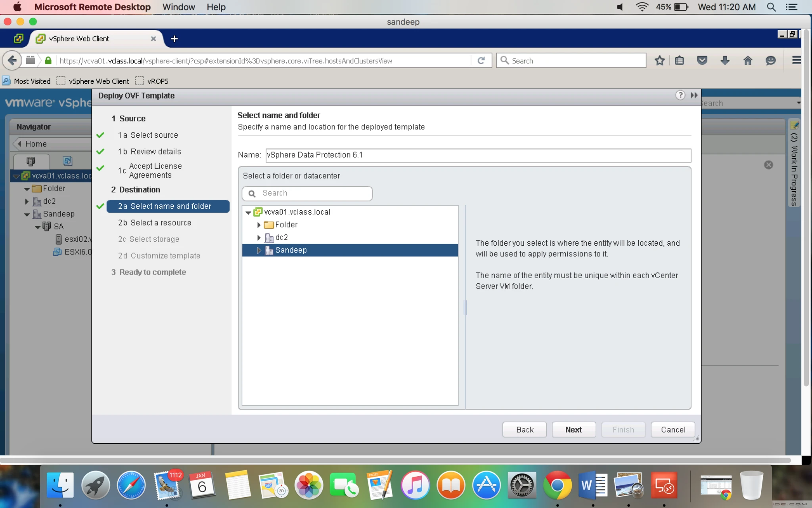Click the folder Search box
The image size is (812, 508).
[x=307, y=194]
